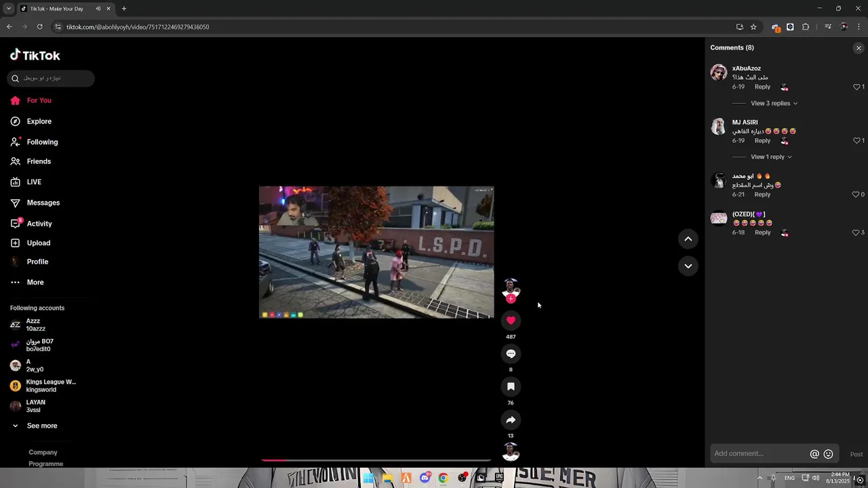
Task: Close the Comments panel
Action: click(x=859, y=48)
